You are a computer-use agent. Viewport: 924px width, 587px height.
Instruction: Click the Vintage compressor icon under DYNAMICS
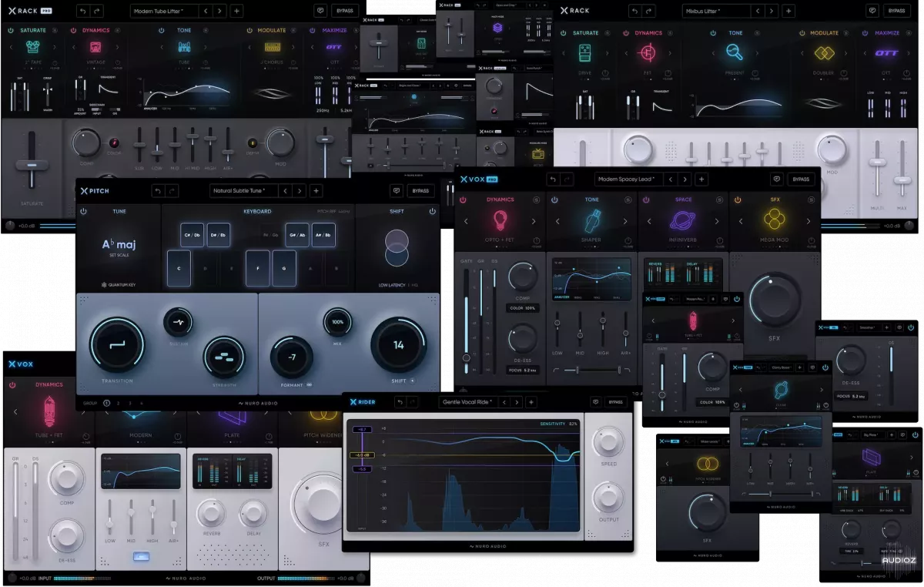click(x=96, y=48)
